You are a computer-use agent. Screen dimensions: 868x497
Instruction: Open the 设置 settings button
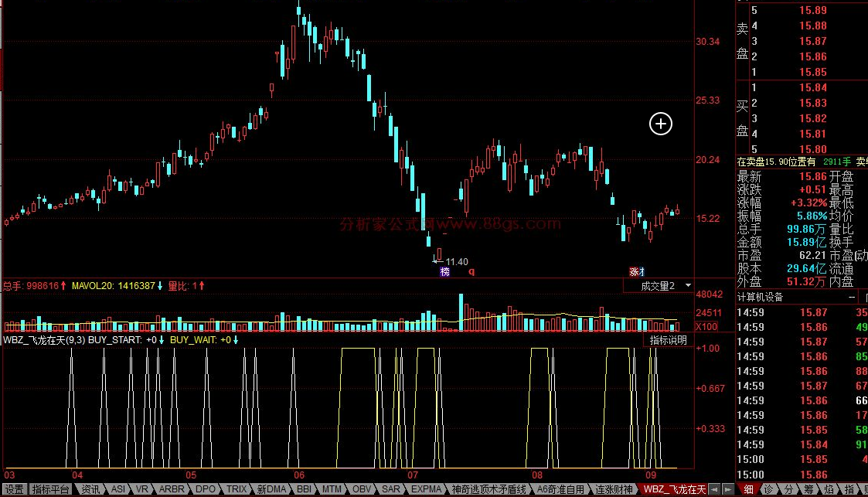[15, 489]
